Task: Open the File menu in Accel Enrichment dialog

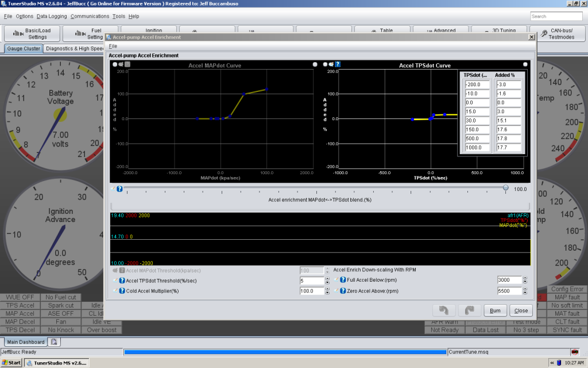Action: [113, 46]
